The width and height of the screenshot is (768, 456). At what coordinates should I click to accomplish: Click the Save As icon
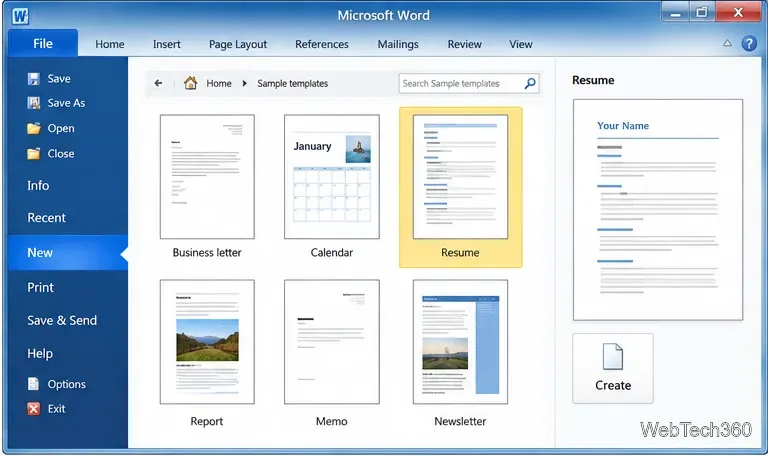click(33, 103)
